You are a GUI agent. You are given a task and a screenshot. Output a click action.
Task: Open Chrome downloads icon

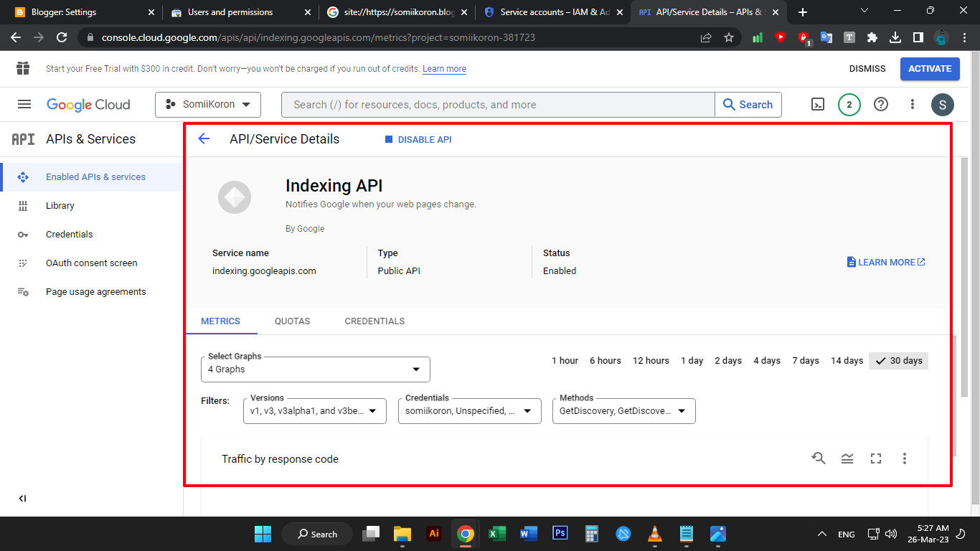[895, 37]
